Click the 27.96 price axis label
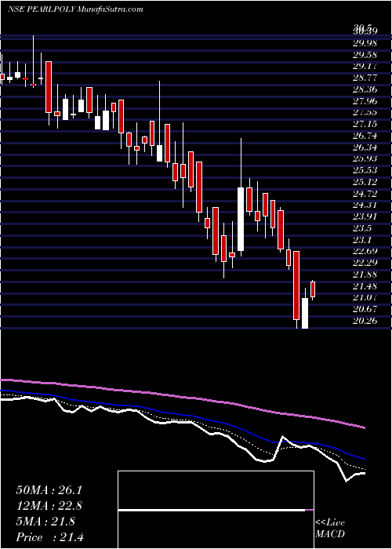Image resolution: width=392 pixels, height=549 pixels. (365, 101)
